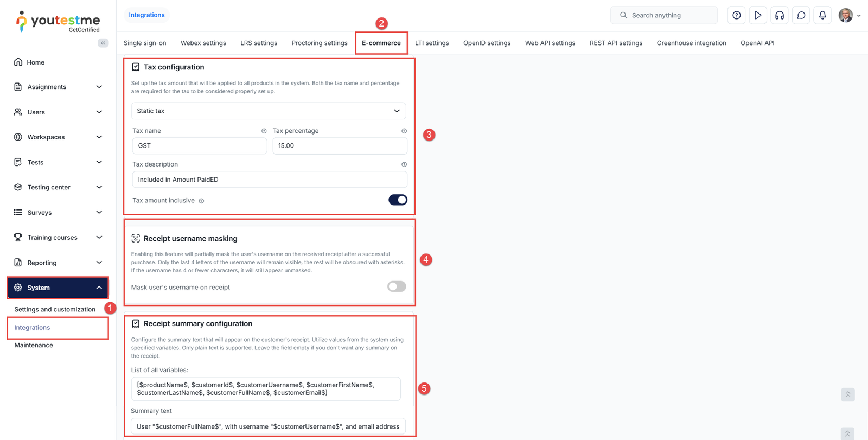Switch to the Single sign-on tab
Viewport: 868px width, 440px height.
tap(145, 43)
